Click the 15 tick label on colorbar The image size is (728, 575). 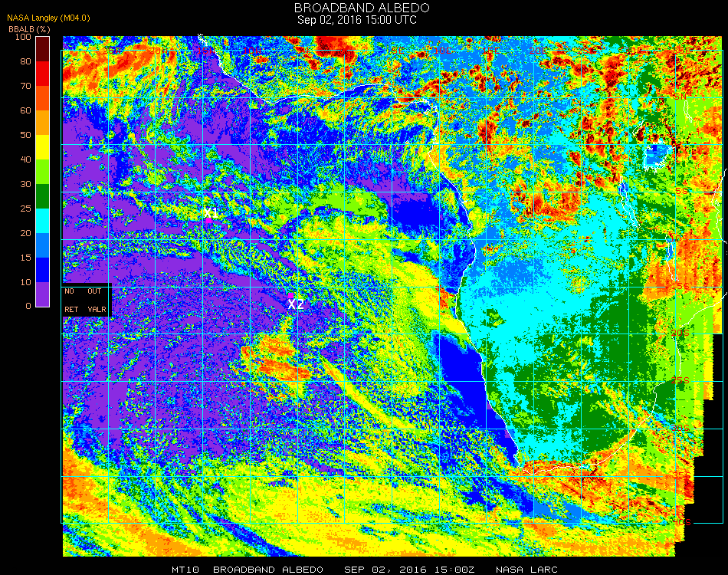tap(25, 258)
